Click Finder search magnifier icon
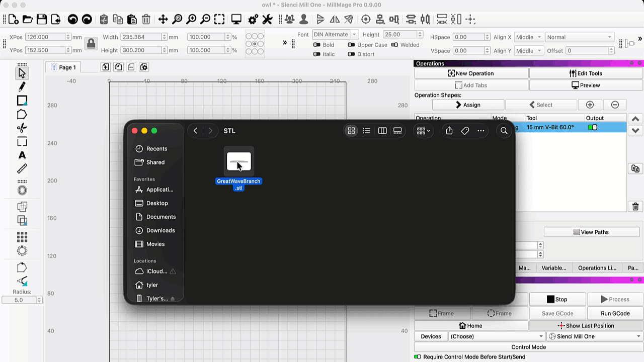This screenshot has width=644, height=362. pyautogui.click(x=504, y=131)
